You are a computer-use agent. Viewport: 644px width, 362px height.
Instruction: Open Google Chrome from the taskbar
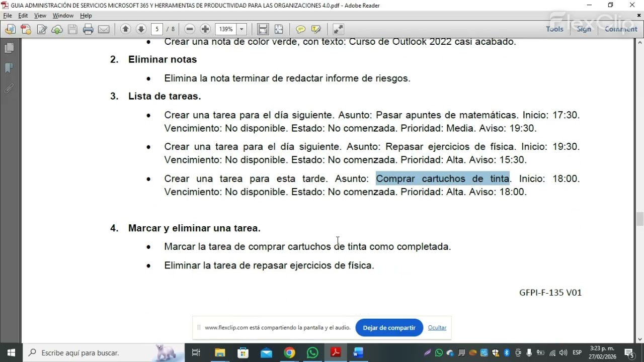(289, 352)
